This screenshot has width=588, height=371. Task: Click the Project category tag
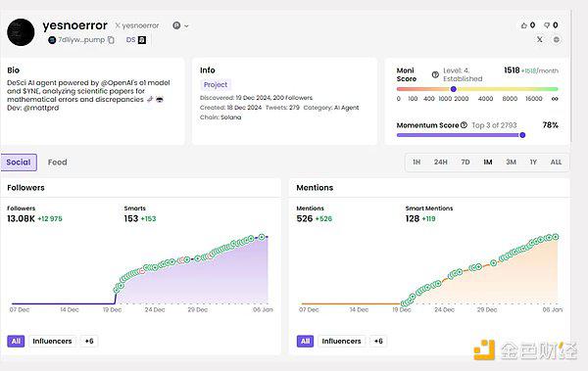216,85
